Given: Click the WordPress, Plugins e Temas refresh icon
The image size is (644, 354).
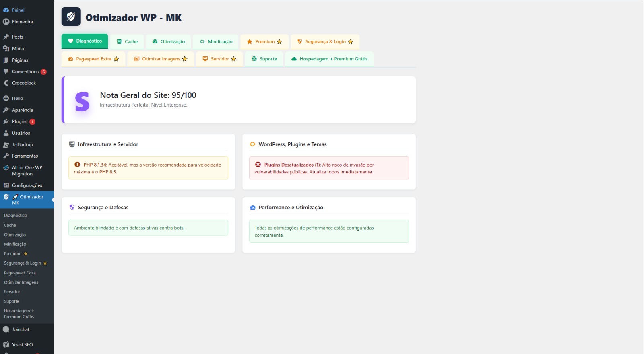Looking at the screenshot, I should [253, 144].
